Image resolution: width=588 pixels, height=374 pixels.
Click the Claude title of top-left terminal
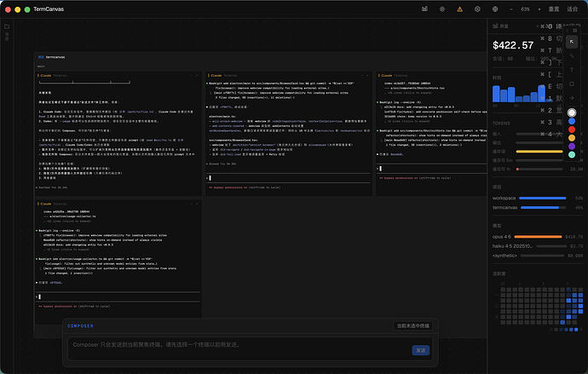coord(46,76)
